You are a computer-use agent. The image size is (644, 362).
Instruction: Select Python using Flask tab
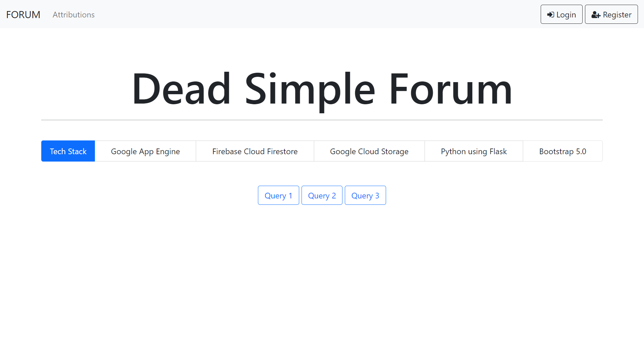(x=474, y=151)
